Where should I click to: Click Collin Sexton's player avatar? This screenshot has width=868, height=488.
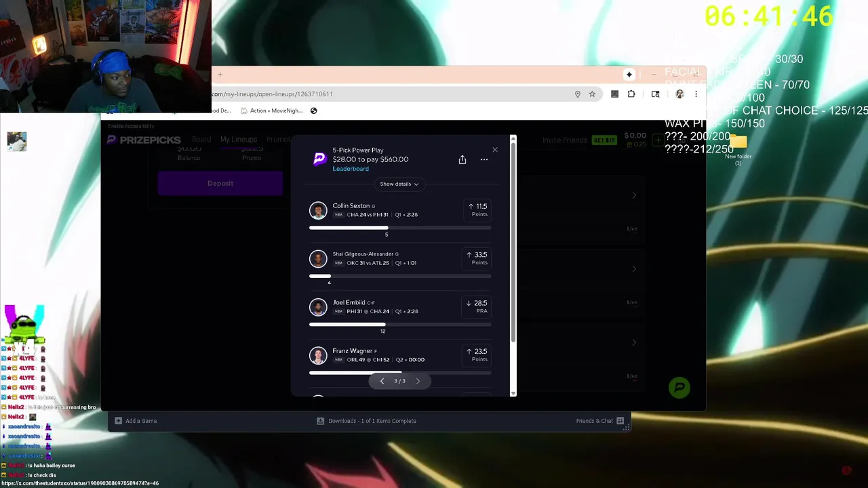[x=318, y=210]
